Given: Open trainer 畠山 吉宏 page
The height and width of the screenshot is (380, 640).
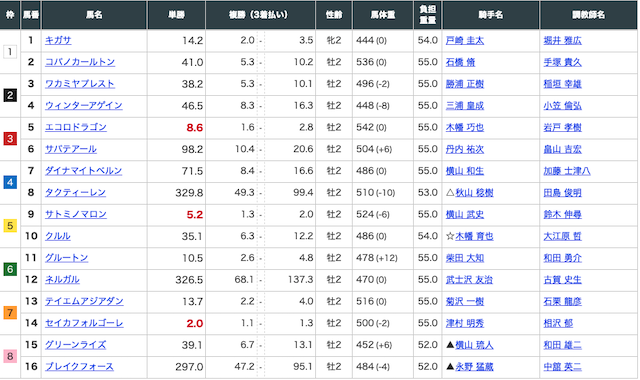Looking at the screenshot, I should click(562, 149).
